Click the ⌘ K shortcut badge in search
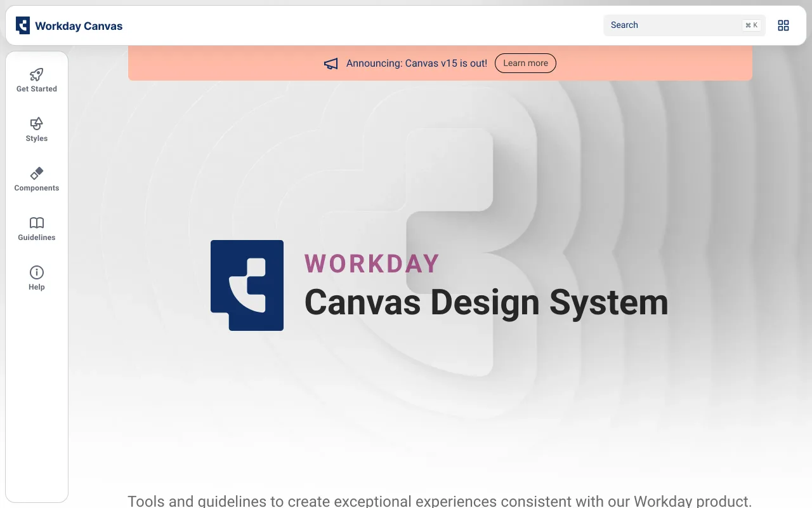This screenshot has width=812, height=508. pos(751,25)
